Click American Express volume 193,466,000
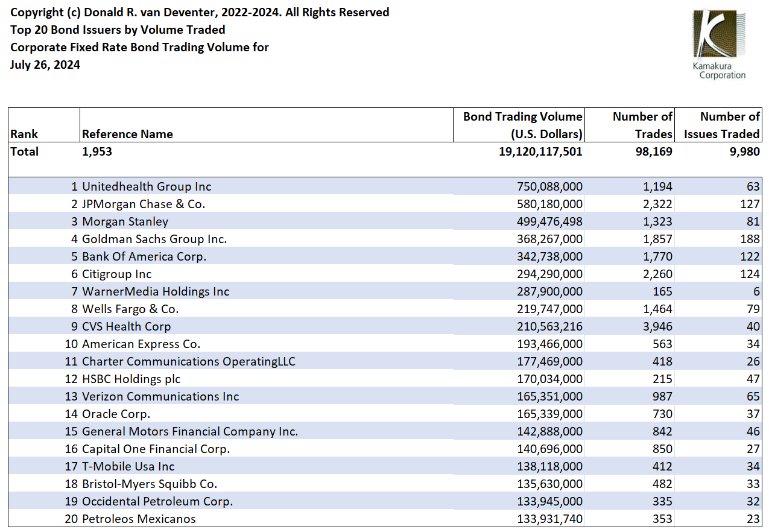 tap(550, 344)
